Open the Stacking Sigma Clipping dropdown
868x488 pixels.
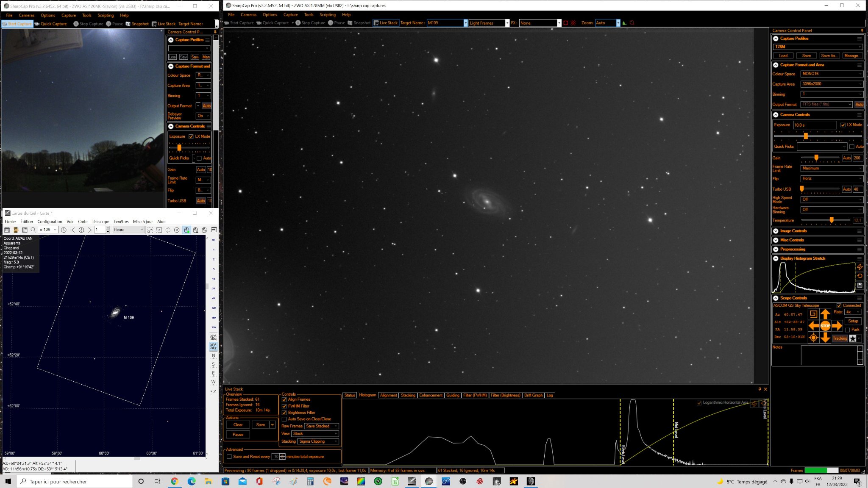click(318, 441)
